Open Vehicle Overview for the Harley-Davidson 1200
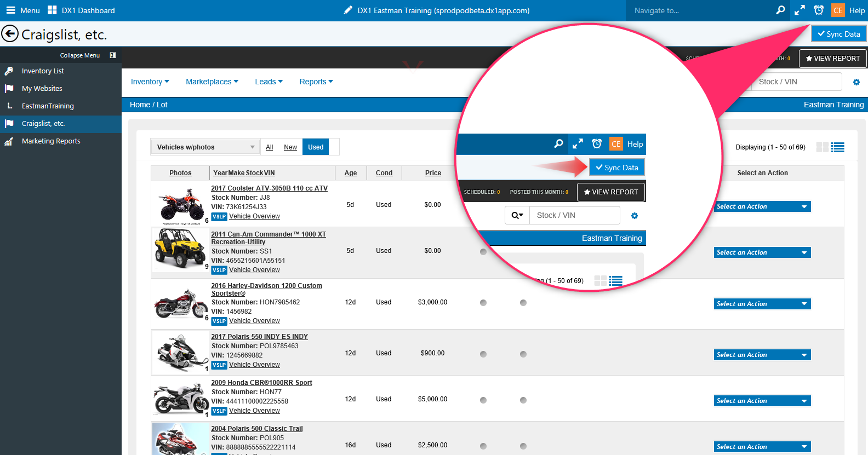This screenshot has width=868, height=455. pyautogui.click(x=254, y=321)
